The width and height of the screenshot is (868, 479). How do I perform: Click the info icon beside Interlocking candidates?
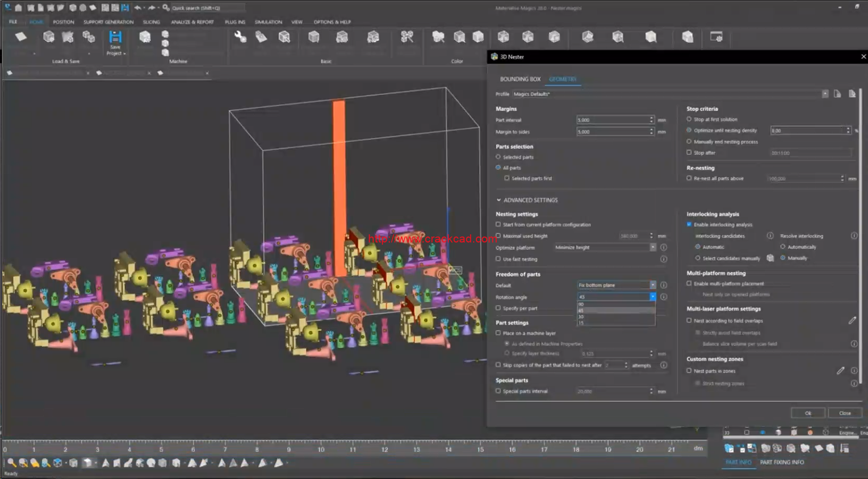click(770, 236)
